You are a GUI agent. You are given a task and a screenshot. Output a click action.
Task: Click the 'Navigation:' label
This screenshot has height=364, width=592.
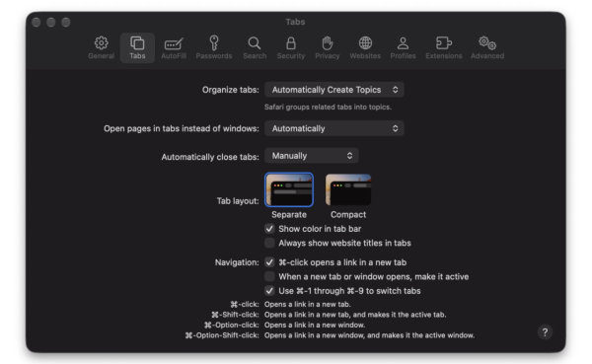pos(237,262)
